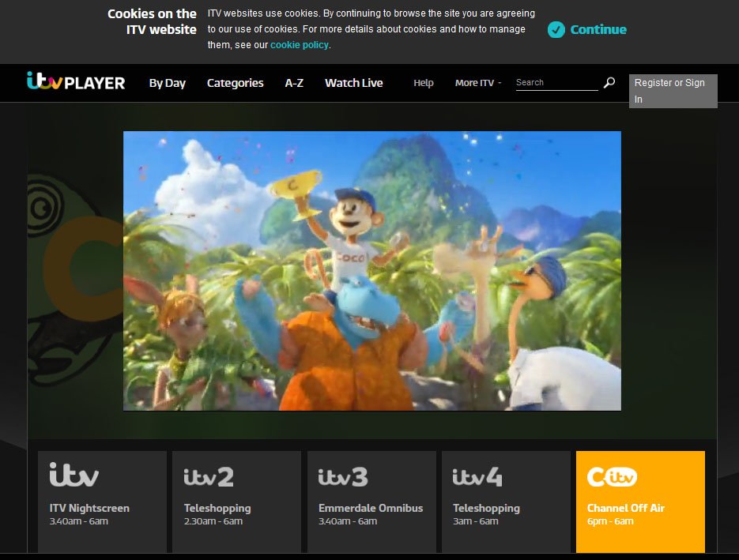Screen dimensions: 739x560
Task: Open ITV4 Teleshopping 3am - 6am listing
Action: click(506, 502)
